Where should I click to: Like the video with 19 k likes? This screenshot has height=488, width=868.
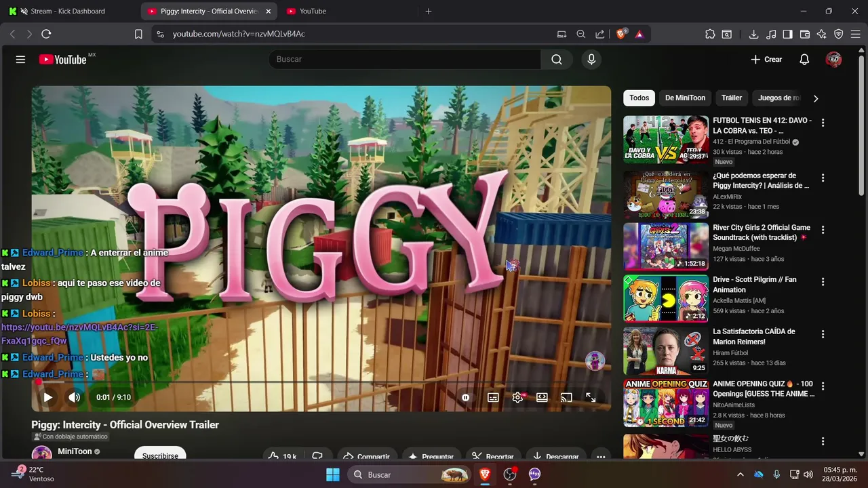point(283,456)
